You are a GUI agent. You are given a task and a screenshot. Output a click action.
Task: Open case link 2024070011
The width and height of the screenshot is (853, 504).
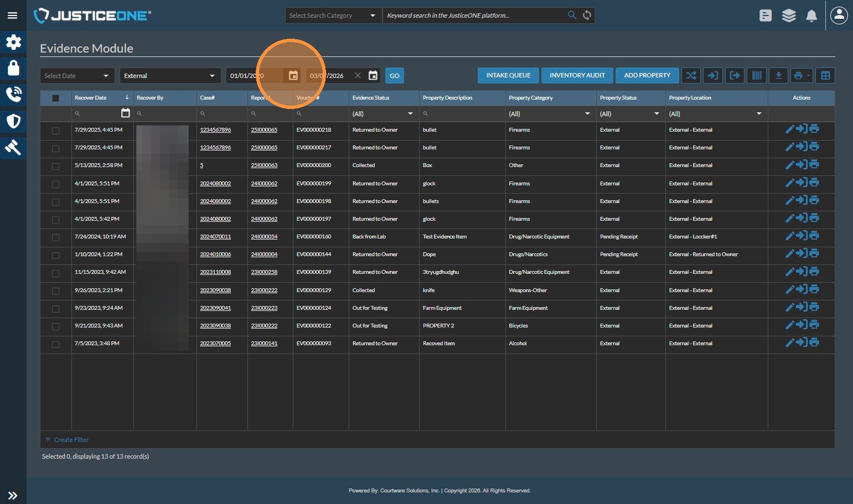coord(215,237)
